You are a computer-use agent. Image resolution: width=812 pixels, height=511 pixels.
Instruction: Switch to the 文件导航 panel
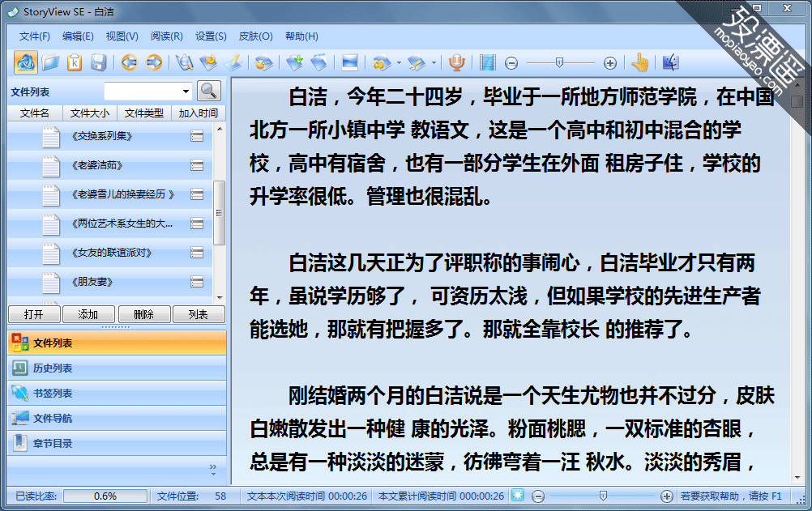click(117, 419)
